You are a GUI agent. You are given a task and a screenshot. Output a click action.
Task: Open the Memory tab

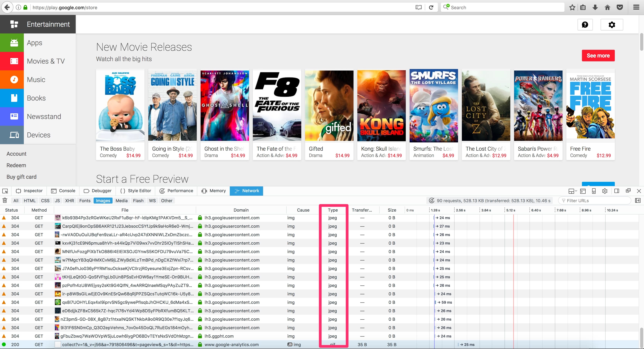point(213,191)
